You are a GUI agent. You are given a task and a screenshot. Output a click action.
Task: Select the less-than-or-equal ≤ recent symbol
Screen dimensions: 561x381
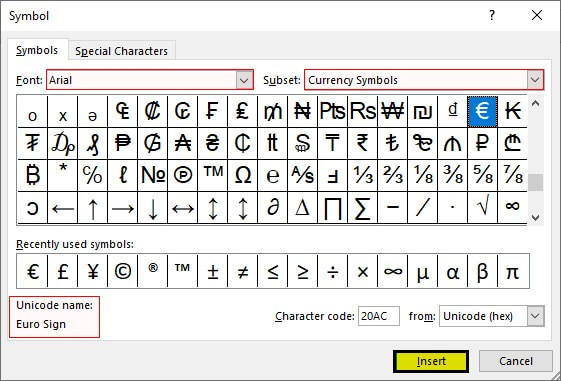coord(273,271)
